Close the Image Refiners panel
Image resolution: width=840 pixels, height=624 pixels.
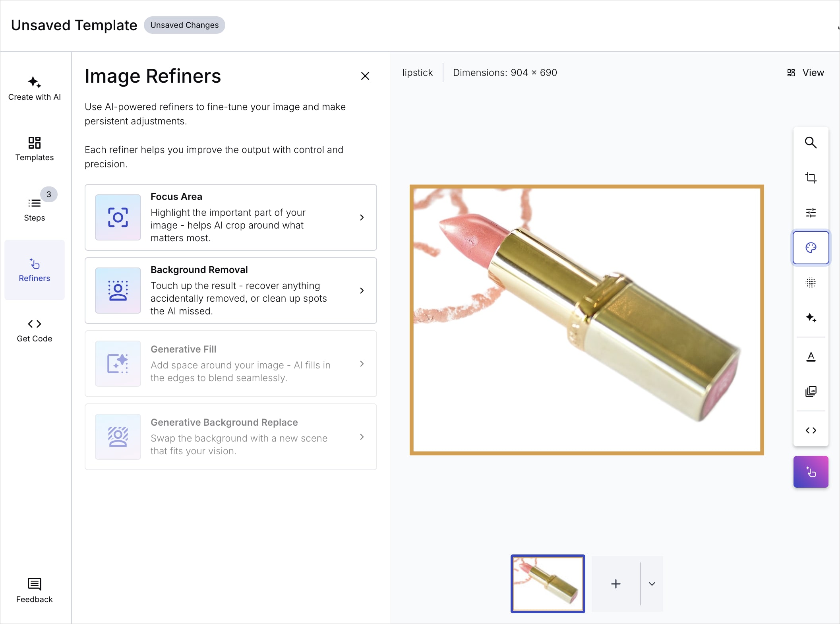click(x=365, y=76)
